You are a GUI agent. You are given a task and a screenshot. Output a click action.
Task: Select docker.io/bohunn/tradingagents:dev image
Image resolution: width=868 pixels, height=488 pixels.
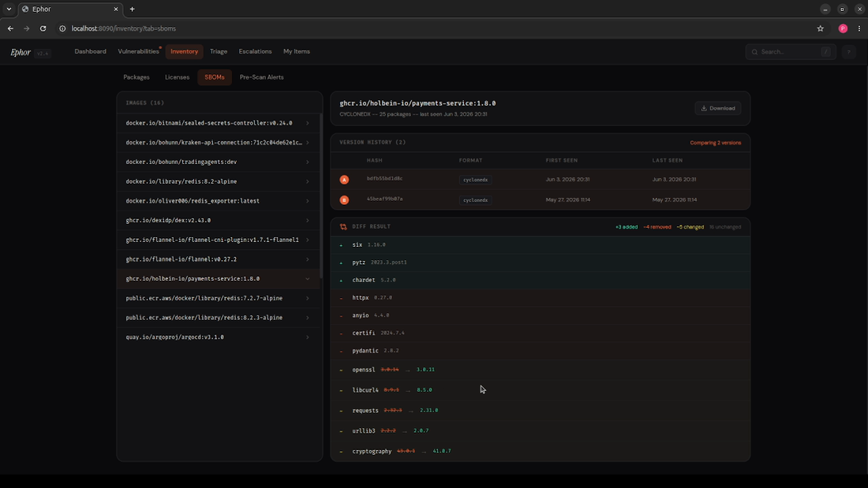[218, 162]
